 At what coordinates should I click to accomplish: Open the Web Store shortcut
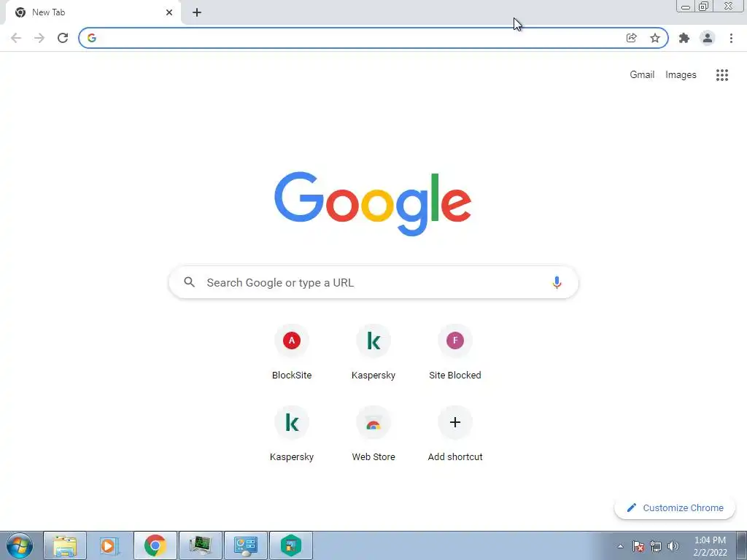pos(373,435)
